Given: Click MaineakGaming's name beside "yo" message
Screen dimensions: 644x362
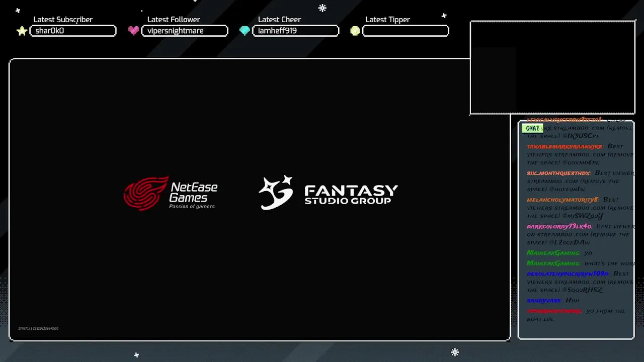Looking at the screenshot, I should (553, 253).
